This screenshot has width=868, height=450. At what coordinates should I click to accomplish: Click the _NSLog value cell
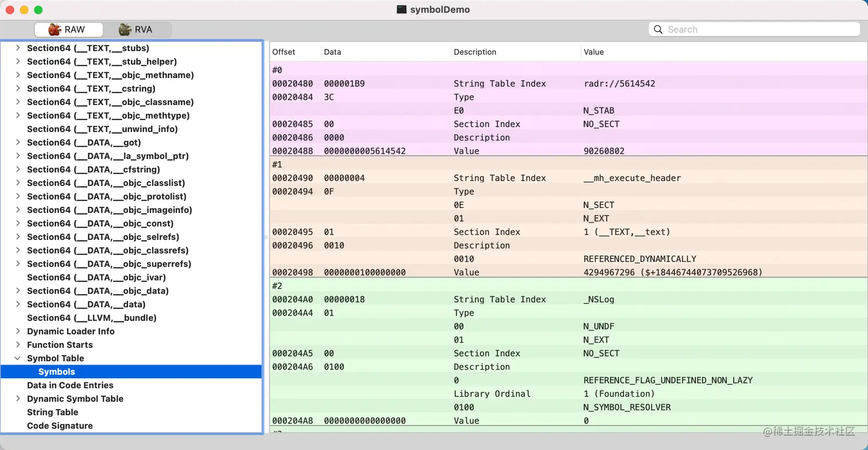click(x=599, y=300)
